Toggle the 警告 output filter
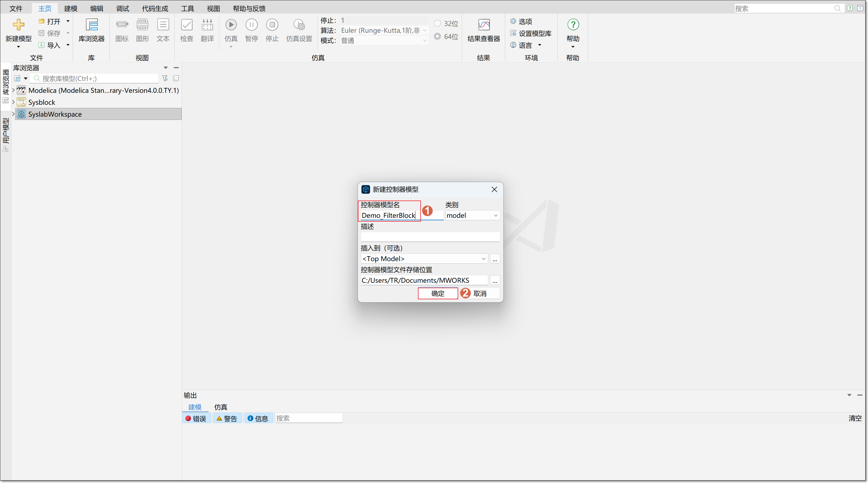Image resolution: width=868 pixels, height=483 pixels. click(227, 418)
